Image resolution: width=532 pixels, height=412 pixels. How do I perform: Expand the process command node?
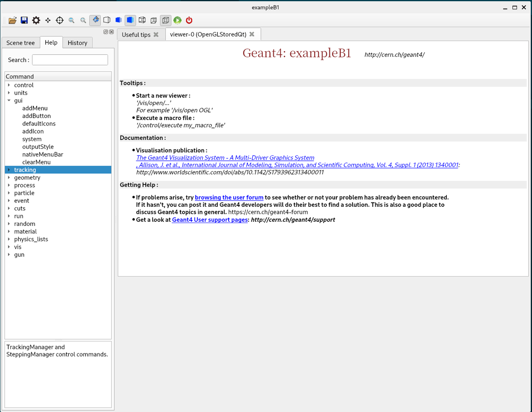pyautogui.click(x=9, y=185)
